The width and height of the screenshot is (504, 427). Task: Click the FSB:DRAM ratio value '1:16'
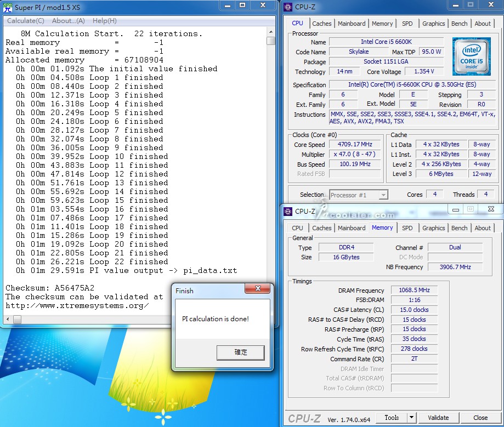tap(414, 300)
